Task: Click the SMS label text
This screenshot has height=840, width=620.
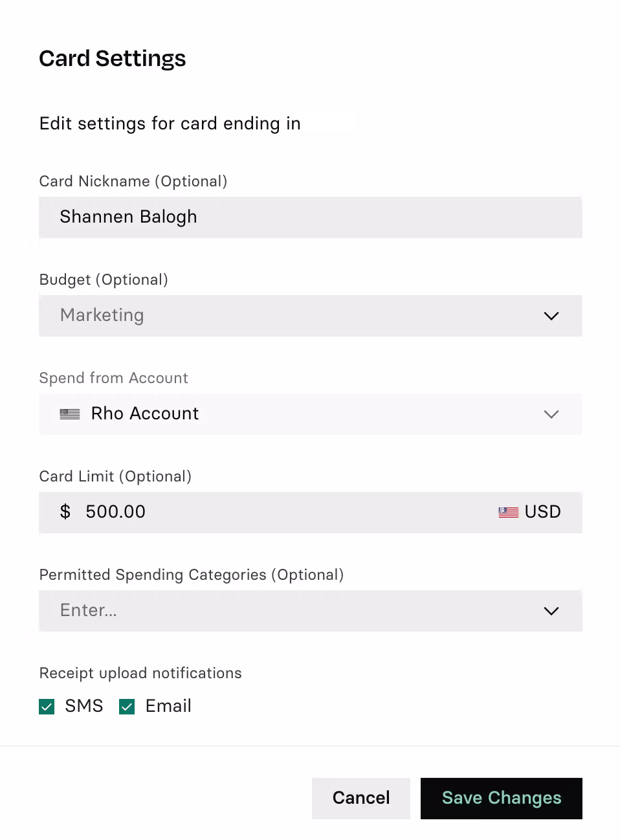Action: click(x=84, y=706)
